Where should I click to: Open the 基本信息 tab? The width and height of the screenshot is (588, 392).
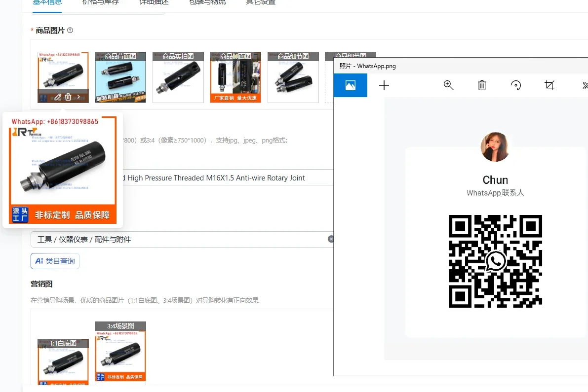[x=47, y=2]
